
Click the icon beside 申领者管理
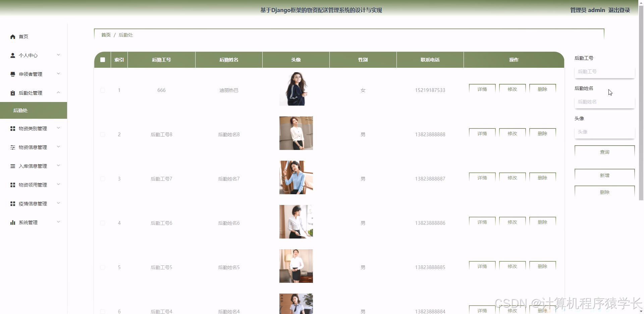click(13, 74)
